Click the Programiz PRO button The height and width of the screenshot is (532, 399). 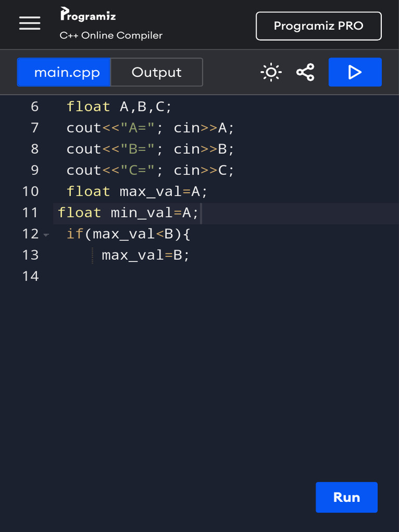tap(318, 26)
